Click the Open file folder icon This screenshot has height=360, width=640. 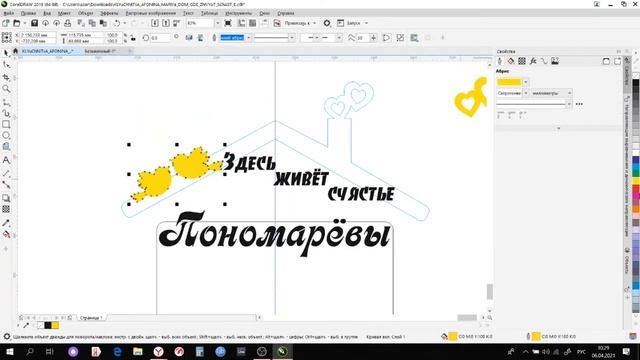coord(16,23)
